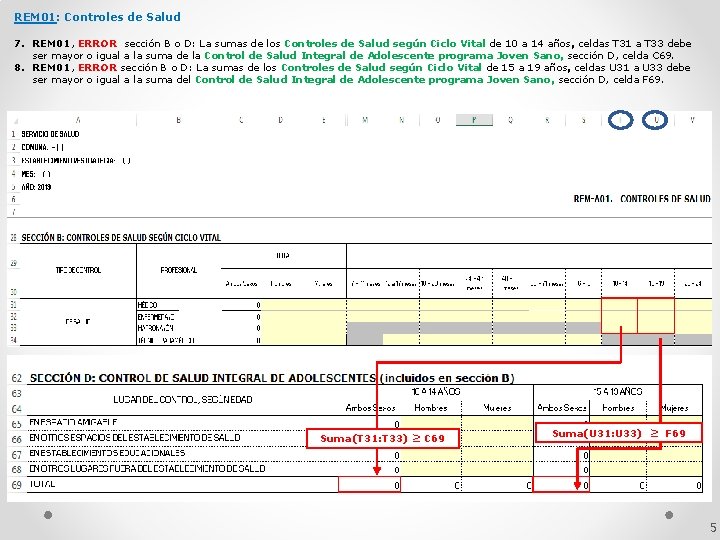The image size is (720, 540).
Task: Click the REM-A01. CONTROLES DE SALUD heading
Action: coord(642,199)
